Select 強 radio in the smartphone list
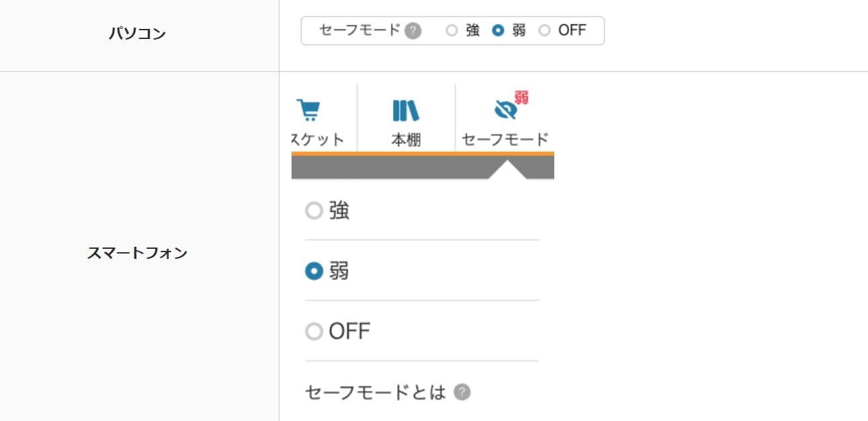 click(x=314, y=211)
